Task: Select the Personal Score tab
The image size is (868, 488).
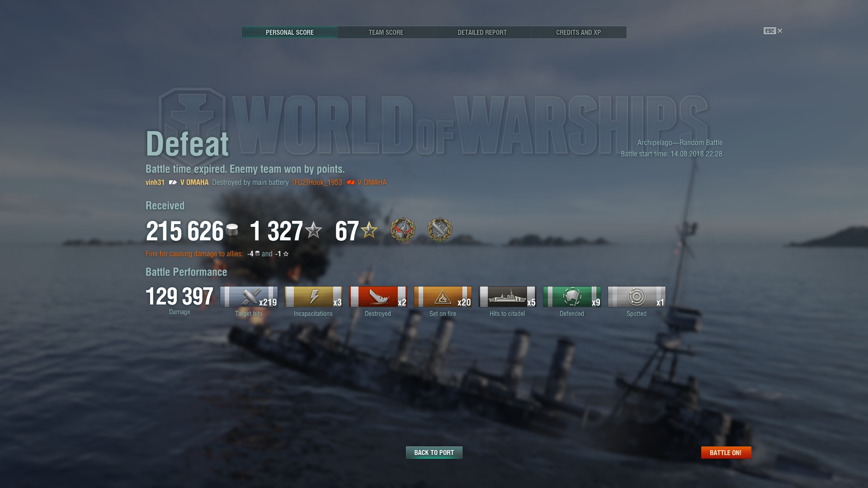Action: coord(290,33)
